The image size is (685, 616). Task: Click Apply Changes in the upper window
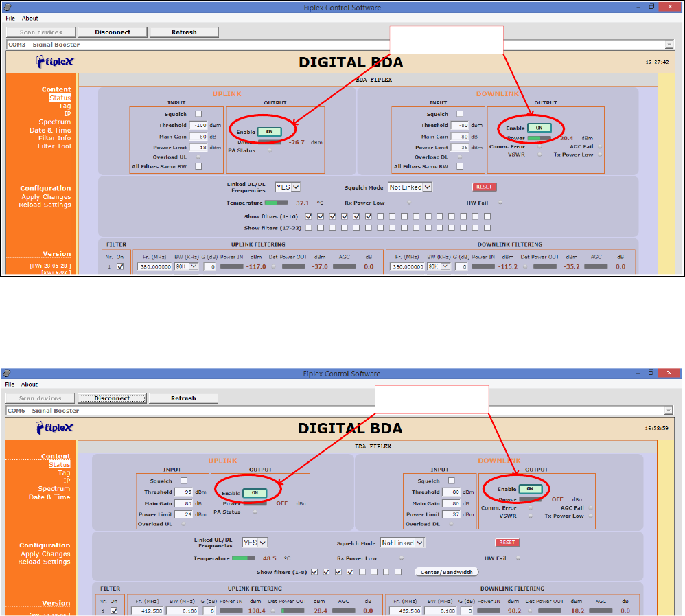coord(46,196)
